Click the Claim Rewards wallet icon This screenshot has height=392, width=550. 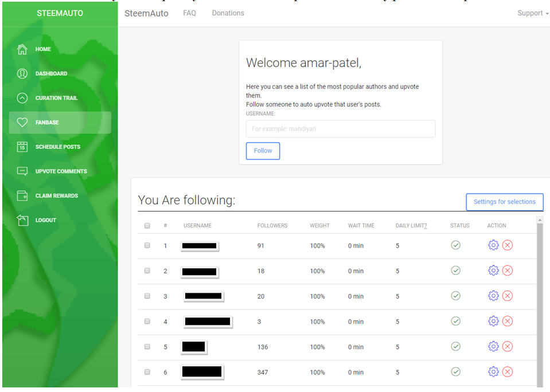click(x=22, y=195)
